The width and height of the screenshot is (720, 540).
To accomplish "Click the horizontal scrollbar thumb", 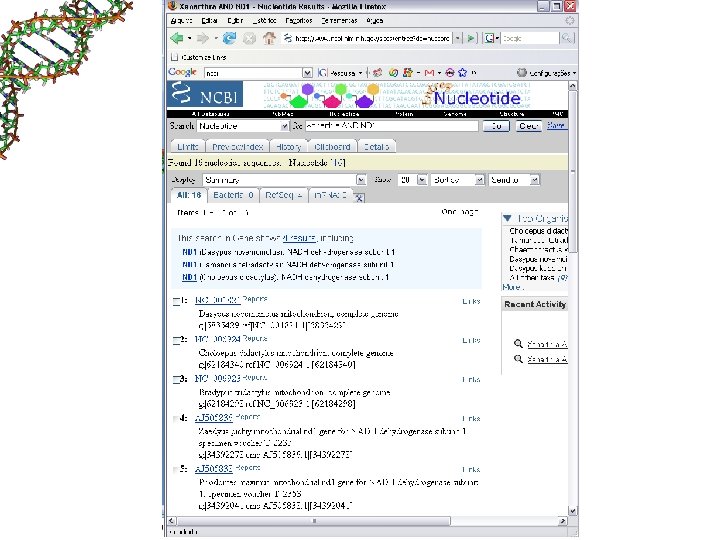I will tap(314, 521).
